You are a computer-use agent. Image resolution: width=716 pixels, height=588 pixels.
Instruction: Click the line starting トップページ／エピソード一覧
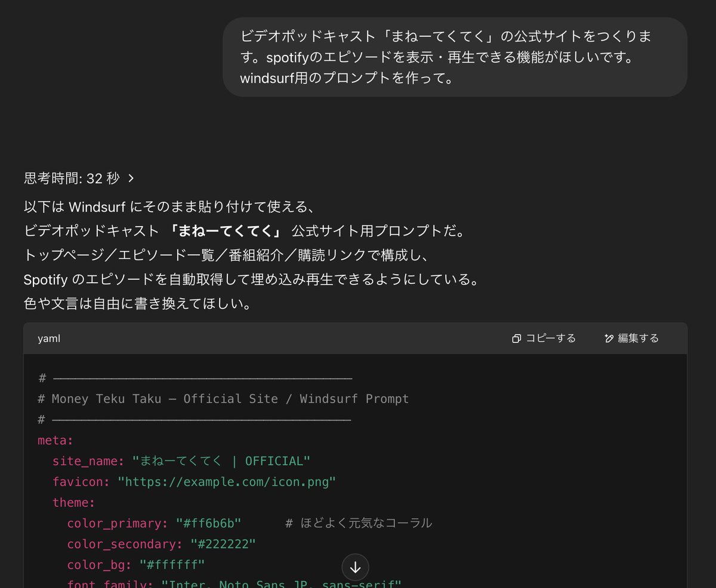pos(226,255)
